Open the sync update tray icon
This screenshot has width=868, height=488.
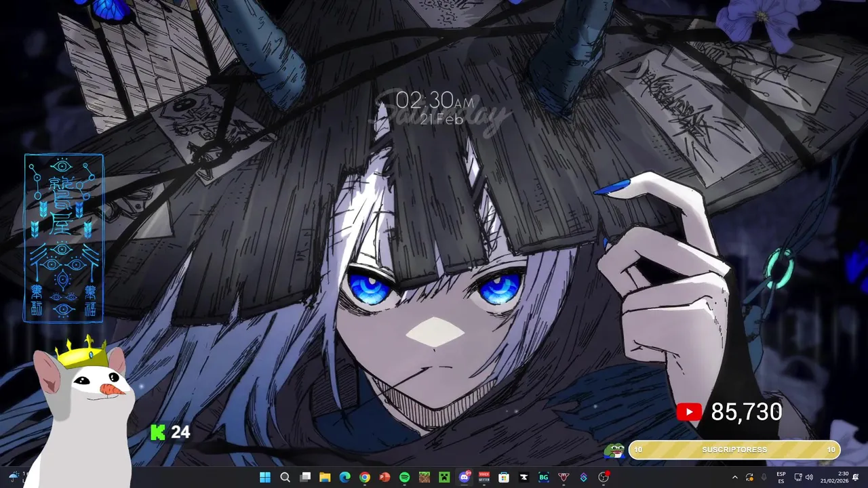pos(749,477)
